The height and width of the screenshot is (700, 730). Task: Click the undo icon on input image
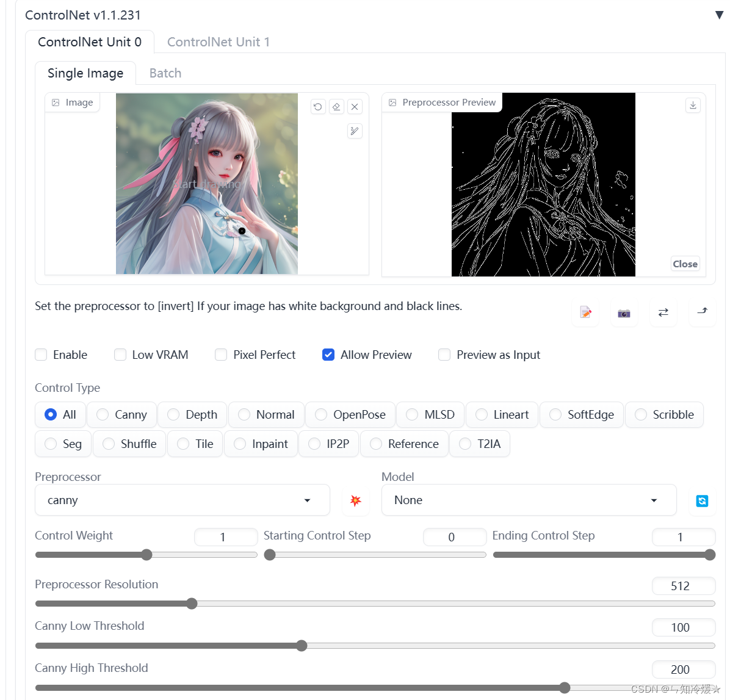pos(318,107)
